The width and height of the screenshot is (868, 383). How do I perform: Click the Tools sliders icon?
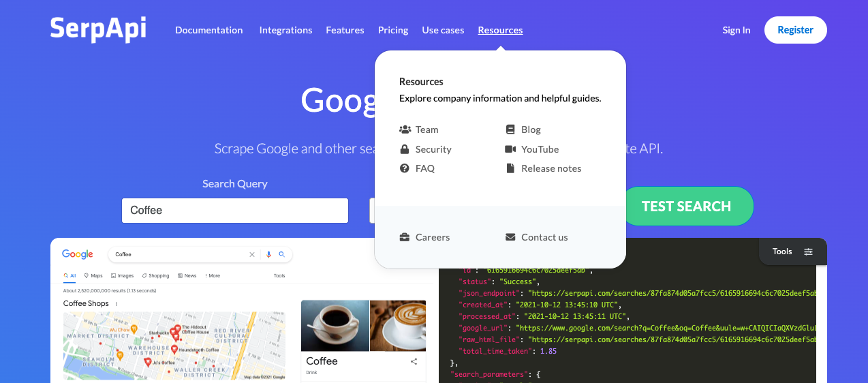(x=808, y=251)
